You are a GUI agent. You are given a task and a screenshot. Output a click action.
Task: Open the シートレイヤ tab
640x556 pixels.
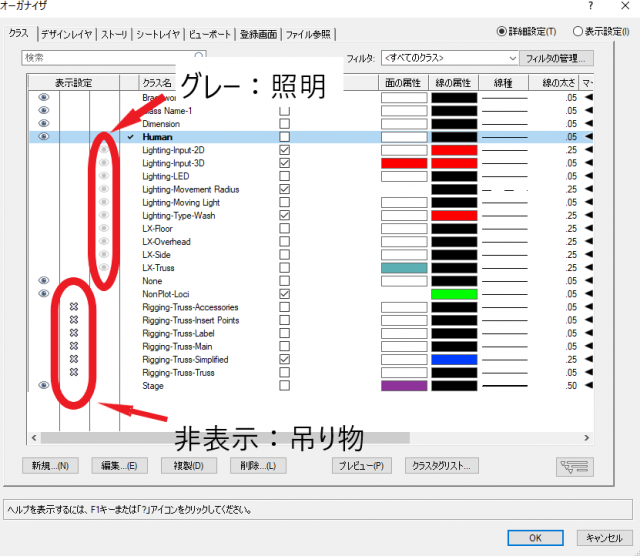(159, 34)
